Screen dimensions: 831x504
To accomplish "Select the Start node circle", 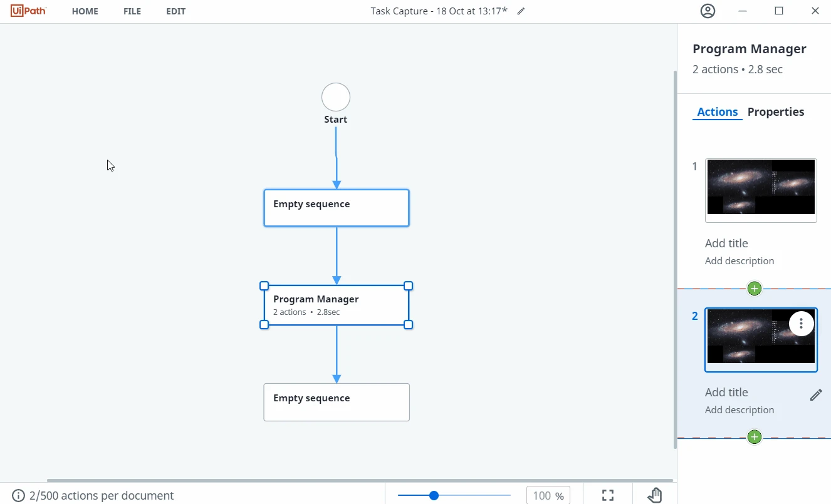I will coord(336,98).
